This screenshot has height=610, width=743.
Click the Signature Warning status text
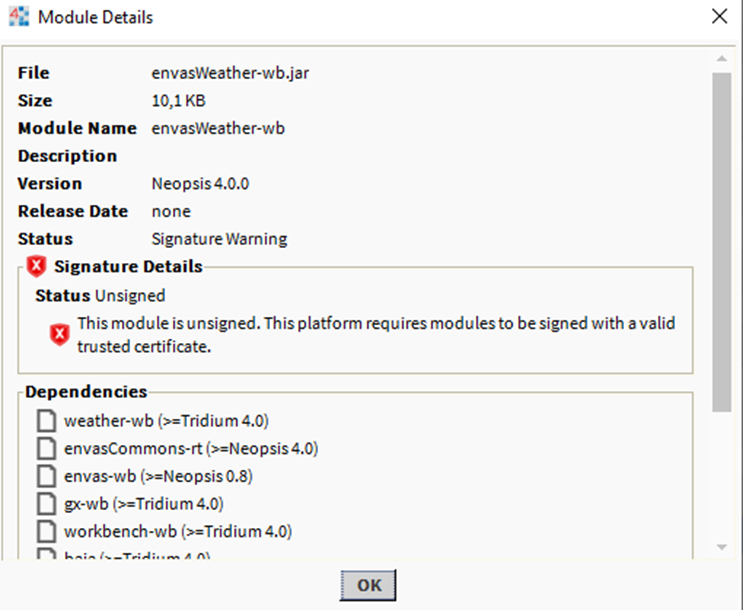(x=219, y=239)
